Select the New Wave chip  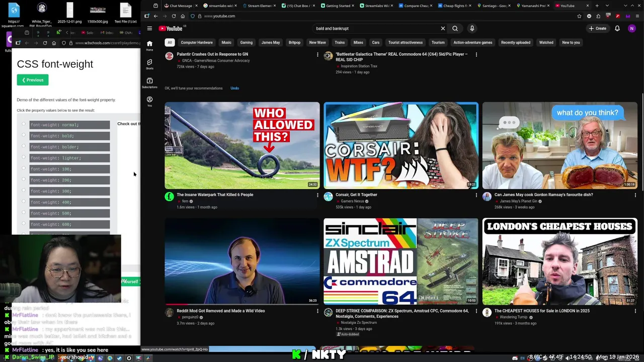click(x=317, y=42)
